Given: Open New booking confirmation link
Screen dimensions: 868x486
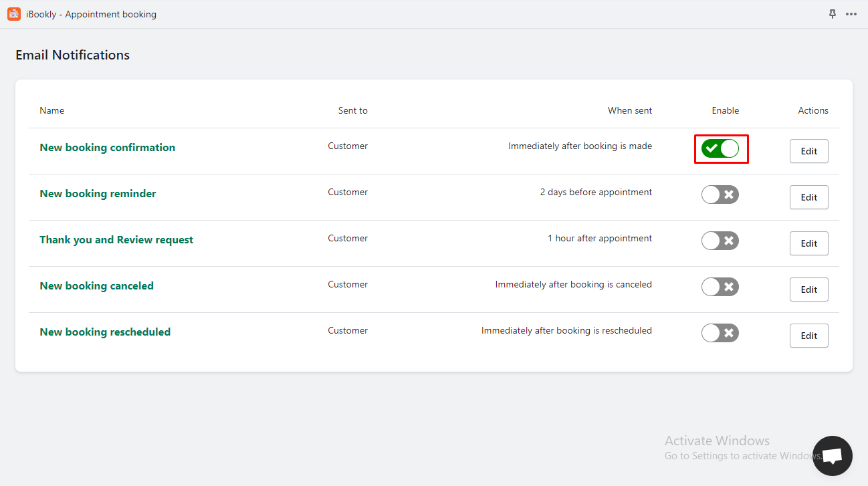Looking at the screenshot, I should pos(108,148).
